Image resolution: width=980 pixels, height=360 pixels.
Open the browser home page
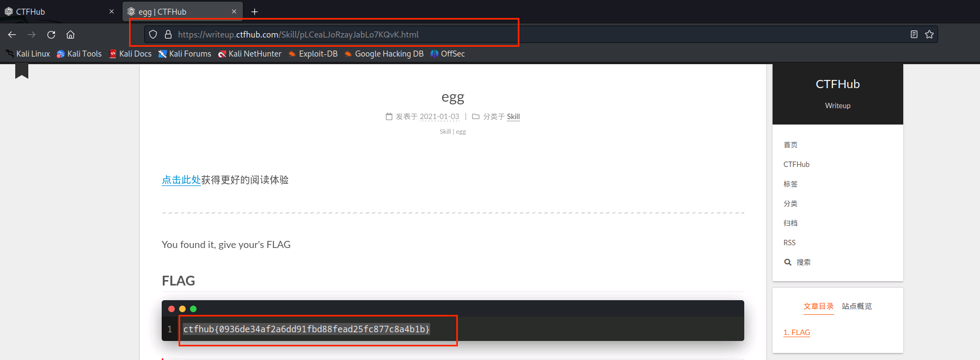[x=70, y=34]
